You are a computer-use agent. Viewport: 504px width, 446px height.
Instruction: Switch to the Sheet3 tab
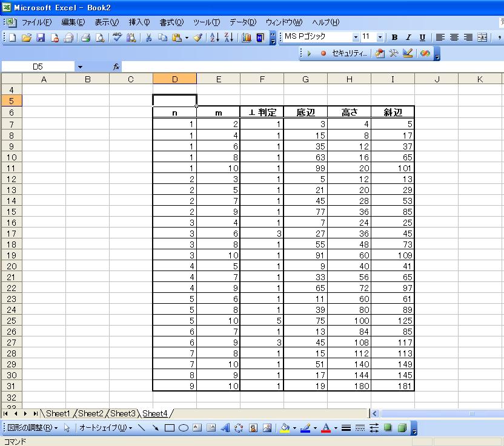(x=123, y=413)
